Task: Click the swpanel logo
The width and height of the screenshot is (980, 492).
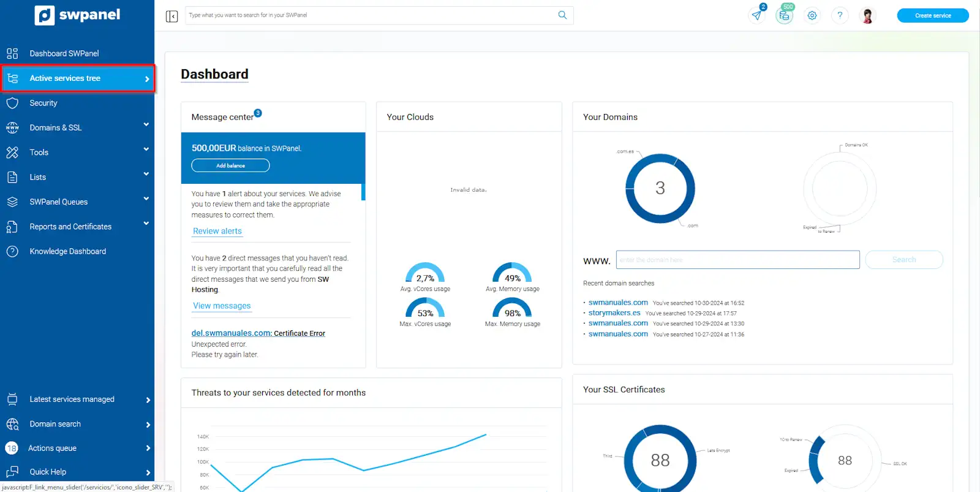Action: [77, 15]
